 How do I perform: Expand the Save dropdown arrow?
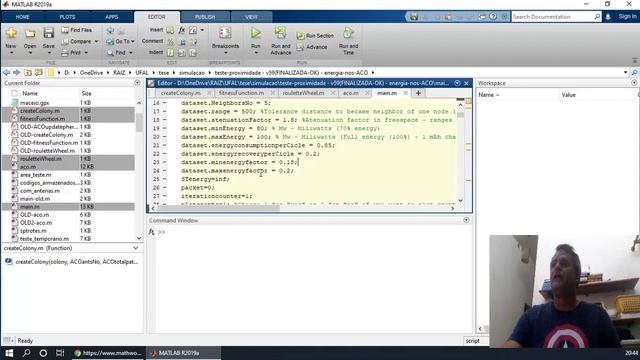pyautogui.click(x=49, y=53)
